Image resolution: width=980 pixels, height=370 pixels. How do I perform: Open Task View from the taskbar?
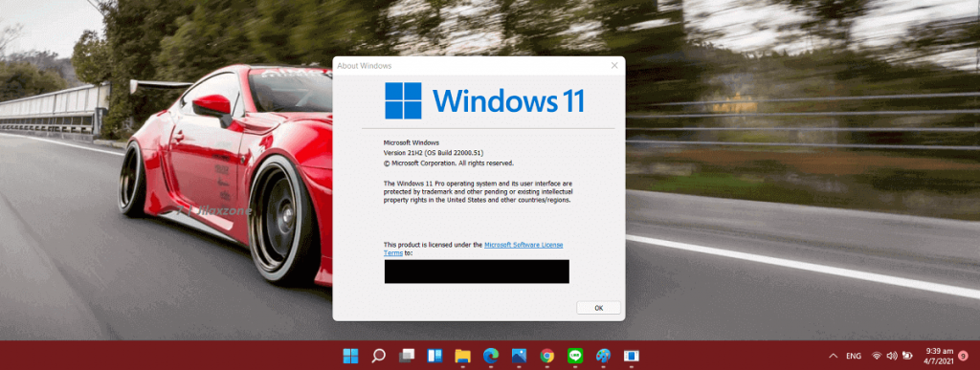[x=406, y=356]
